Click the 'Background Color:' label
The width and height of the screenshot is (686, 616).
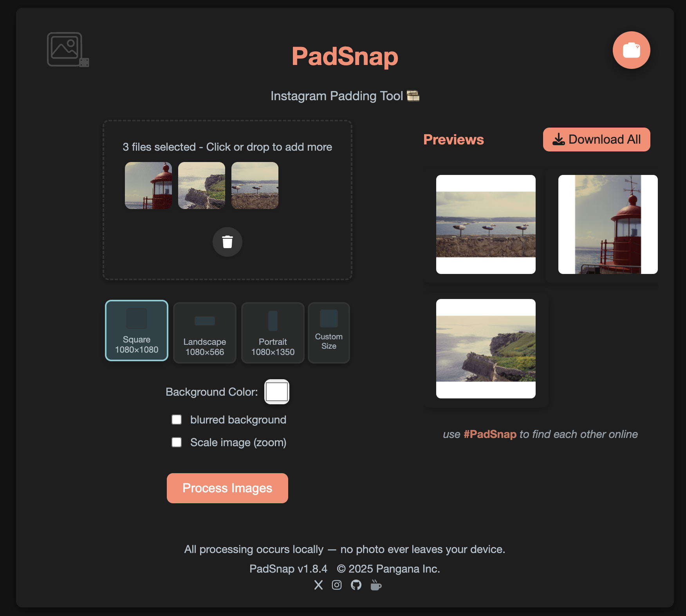click(212, 392)
